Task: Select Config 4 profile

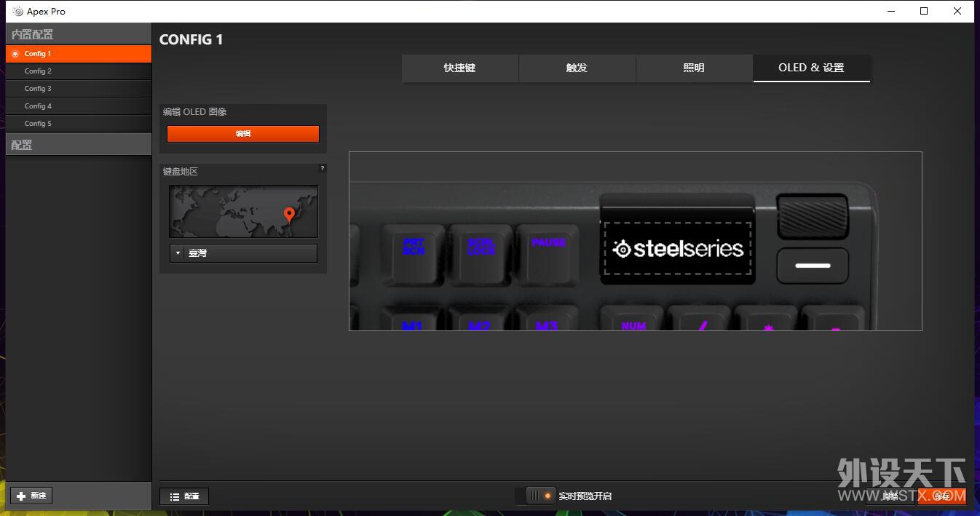Action: [x=79, y=106]
